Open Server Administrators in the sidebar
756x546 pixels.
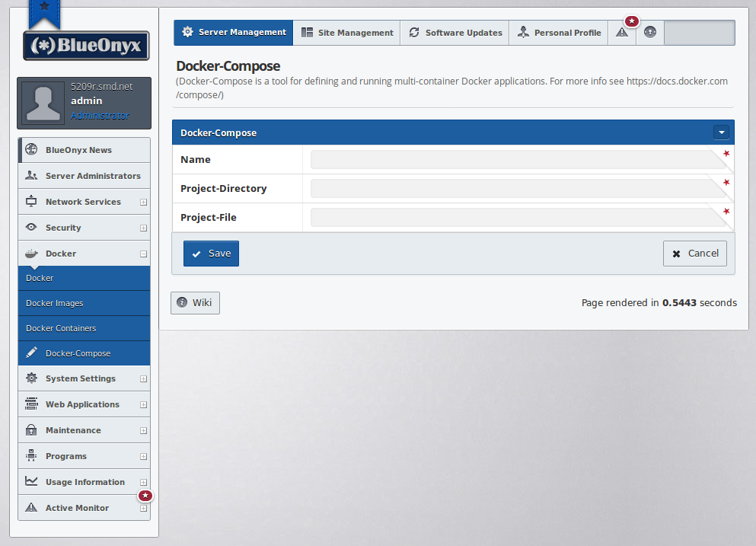pyautogui.click(x=85, y=176)
